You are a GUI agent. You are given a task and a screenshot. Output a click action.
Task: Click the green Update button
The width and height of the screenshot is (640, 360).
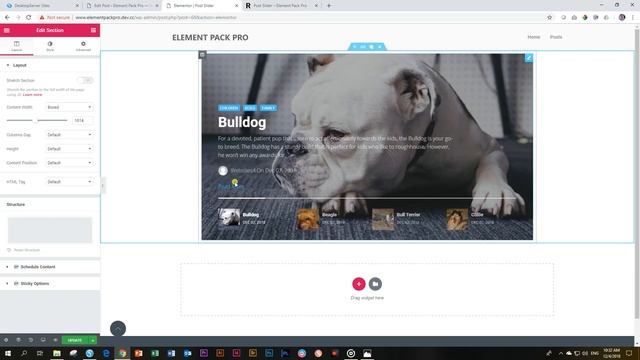pos(75,340)
